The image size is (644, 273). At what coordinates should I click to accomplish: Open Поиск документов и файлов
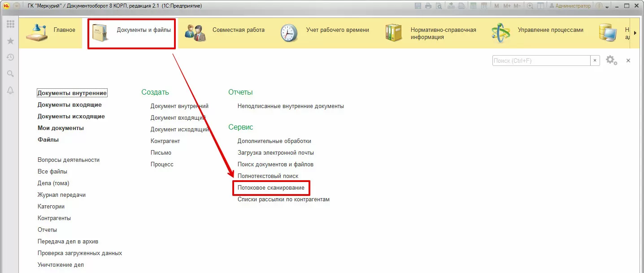pos(275,165)
